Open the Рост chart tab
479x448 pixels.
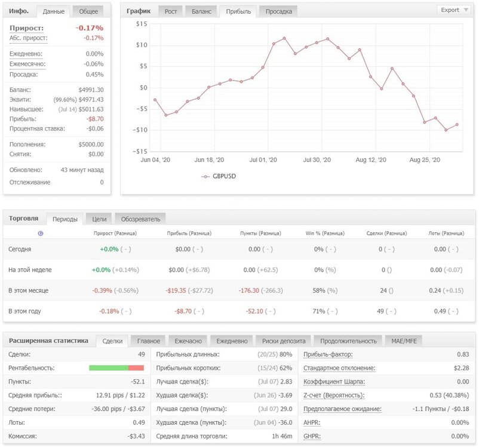click(x=171, y=11)
